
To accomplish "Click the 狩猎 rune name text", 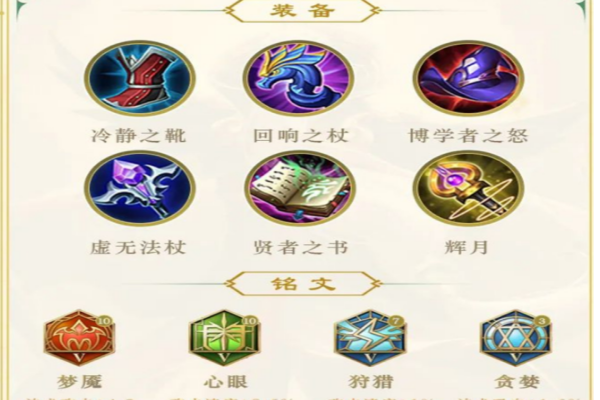I will click(371, 382).
